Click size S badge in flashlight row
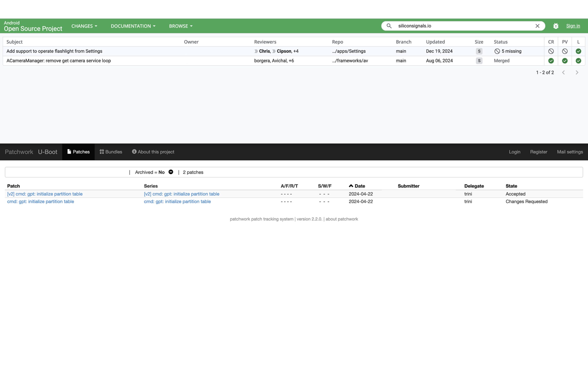The image size is (588, 368). [x=479, y=51]
